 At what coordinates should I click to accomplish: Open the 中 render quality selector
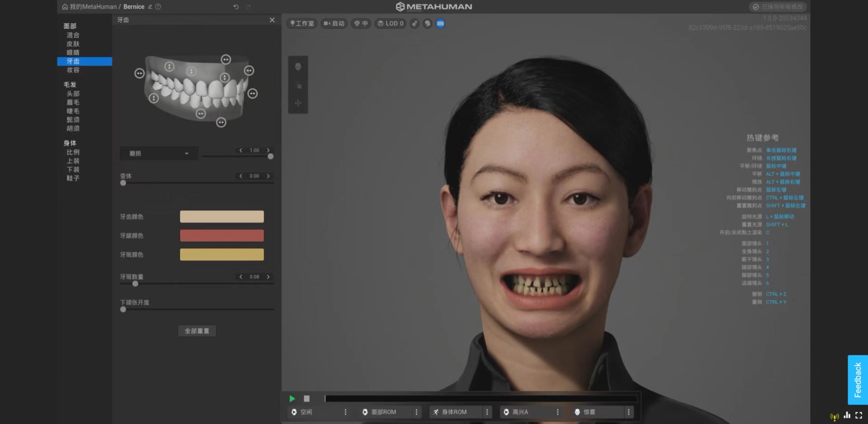pyautogui.click(x=361, y=24)
